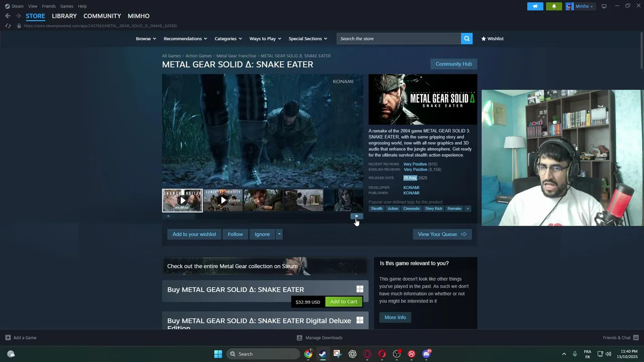Open the Friends menu
The image size is (644, 362).
click(x=49, y=6)
